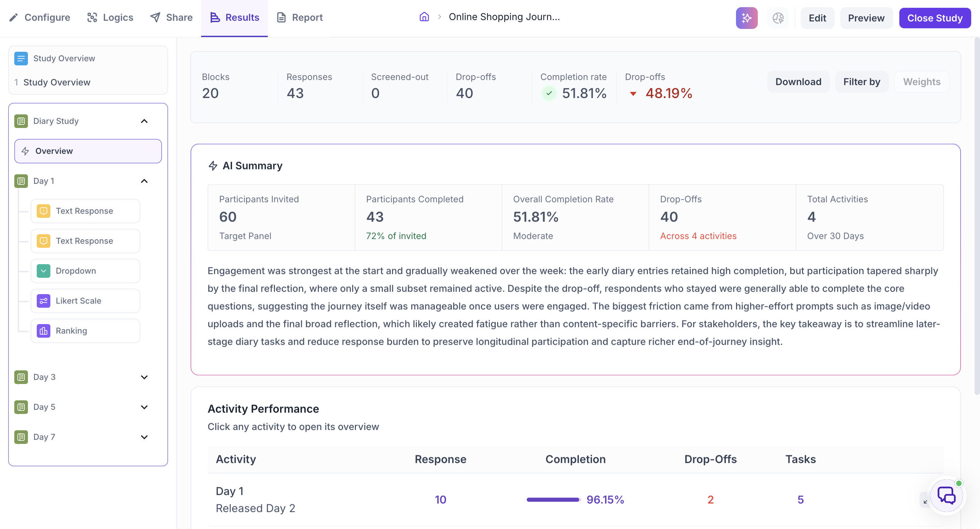Click the AI sparkle icon button
980x529 pixels.
tap(747, 18)
